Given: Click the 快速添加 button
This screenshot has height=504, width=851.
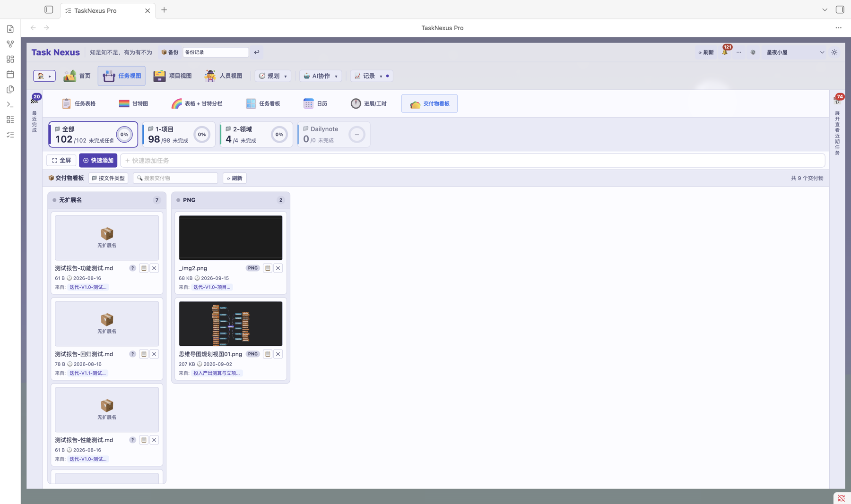Looking at the screenshot, I should point(98,161).
